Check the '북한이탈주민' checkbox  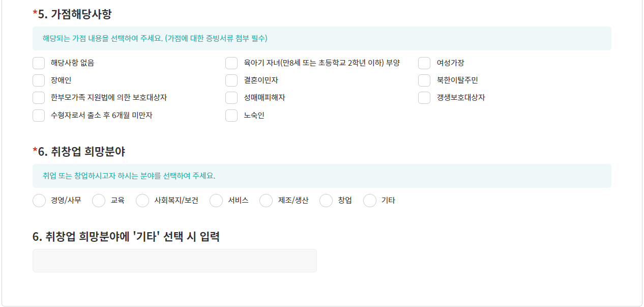coord(424,80)
